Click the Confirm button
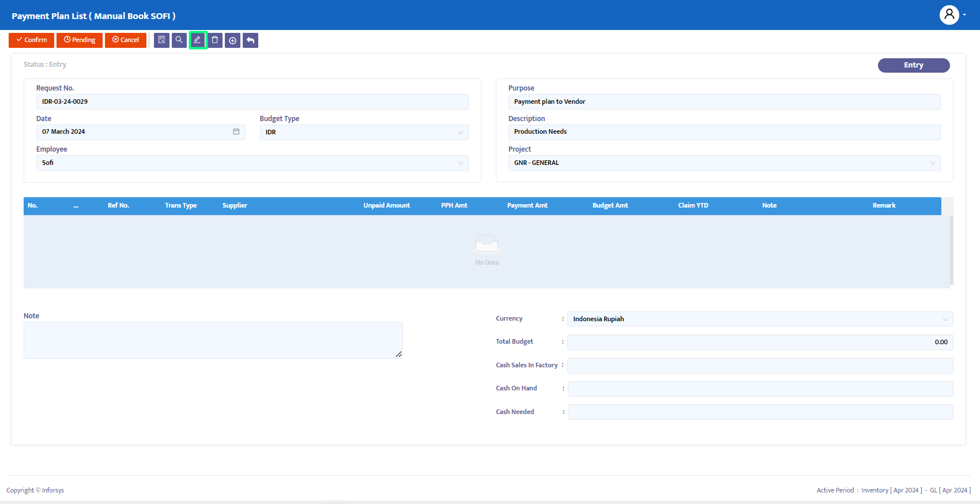 (32, 40)
